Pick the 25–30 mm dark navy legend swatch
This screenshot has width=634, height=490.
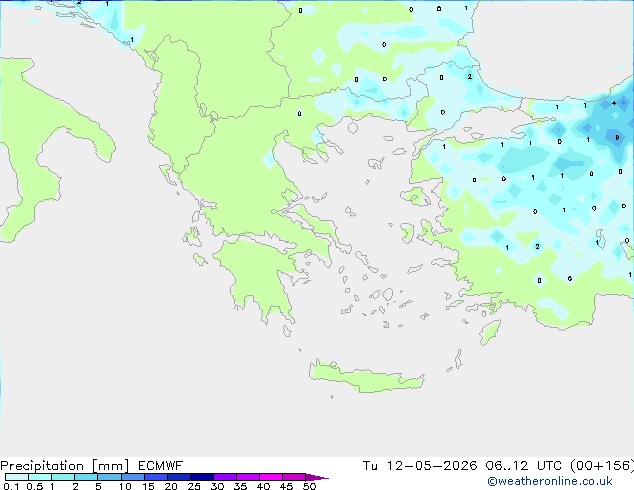click(201, 477)
